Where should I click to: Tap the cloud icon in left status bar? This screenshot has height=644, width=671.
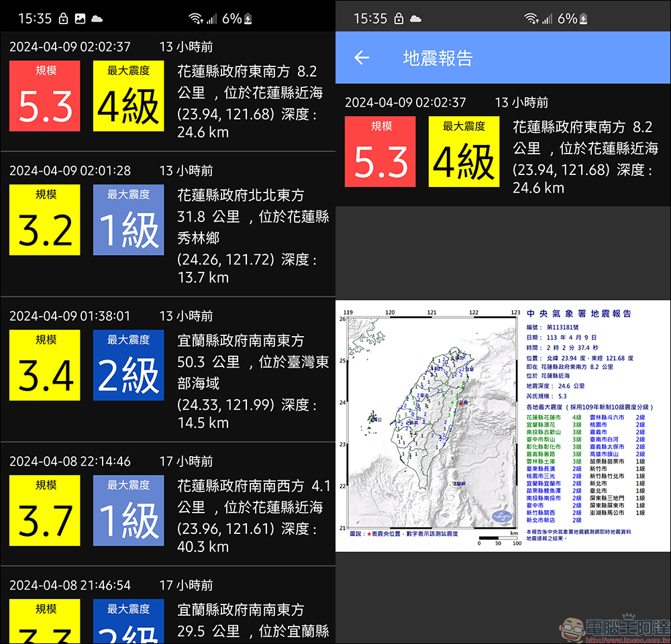click(x=97, y=19)
